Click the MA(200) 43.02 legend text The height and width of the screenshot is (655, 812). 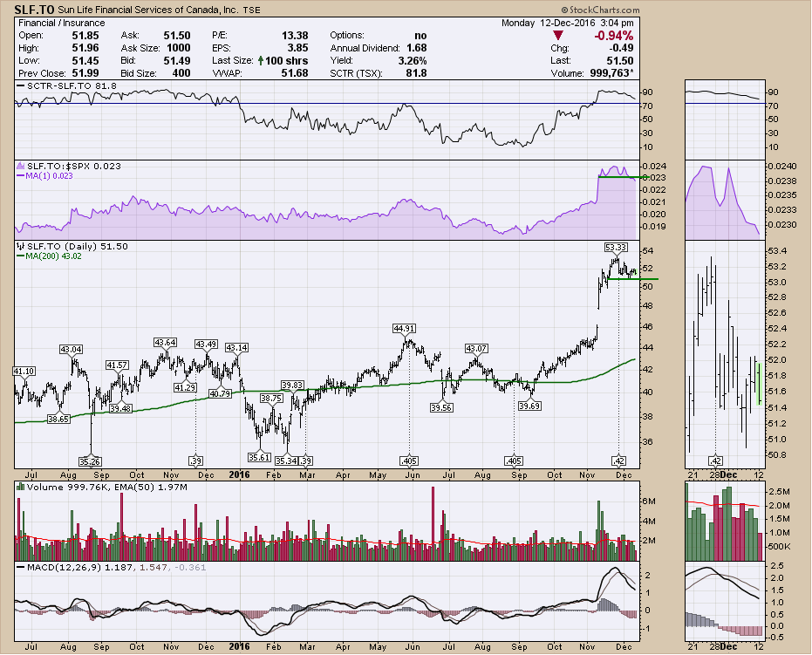point(54,256)
